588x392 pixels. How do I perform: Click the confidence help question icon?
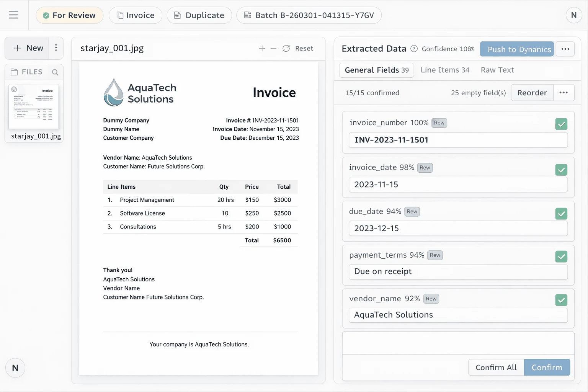pyautogui.click(x=414, y=49)
